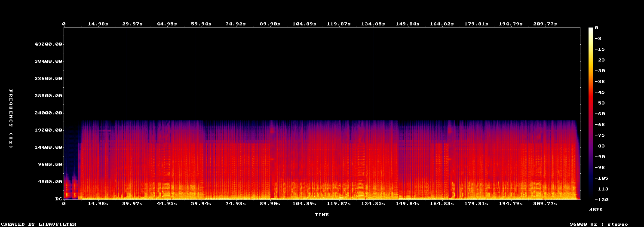Viewport: 644px width, 227px height.
Task: Click the -45 dBFS scale value
Action: click(x=600, y=92)
